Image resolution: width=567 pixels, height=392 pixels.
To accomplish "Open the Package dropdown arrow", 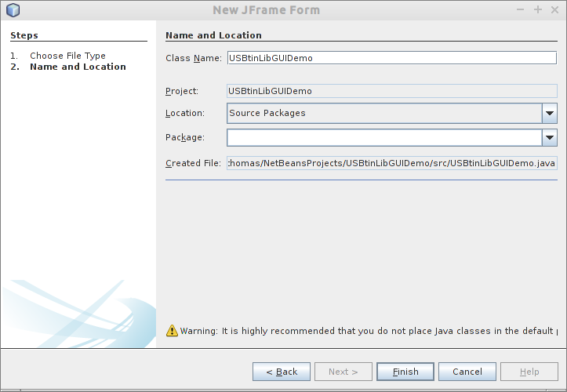I will [x=550, y=137].
